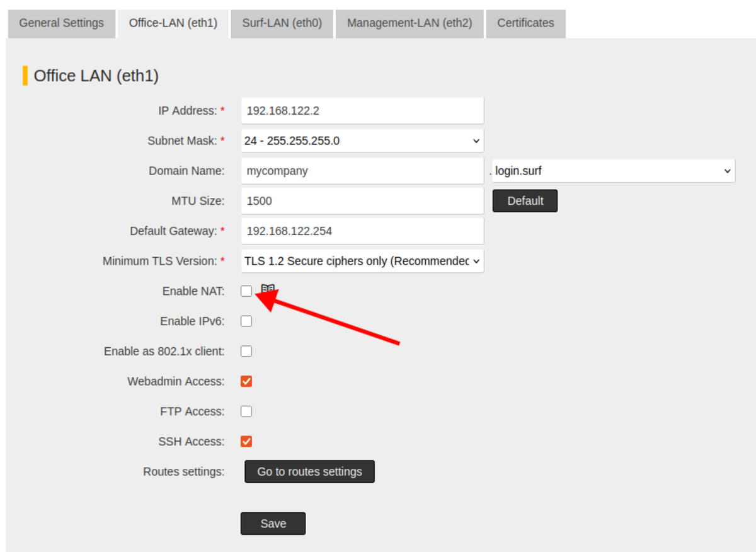Screen dimensions: 756x552
Task: Uncheck the Webadmin Access checkbox
Action: point(246,381)
